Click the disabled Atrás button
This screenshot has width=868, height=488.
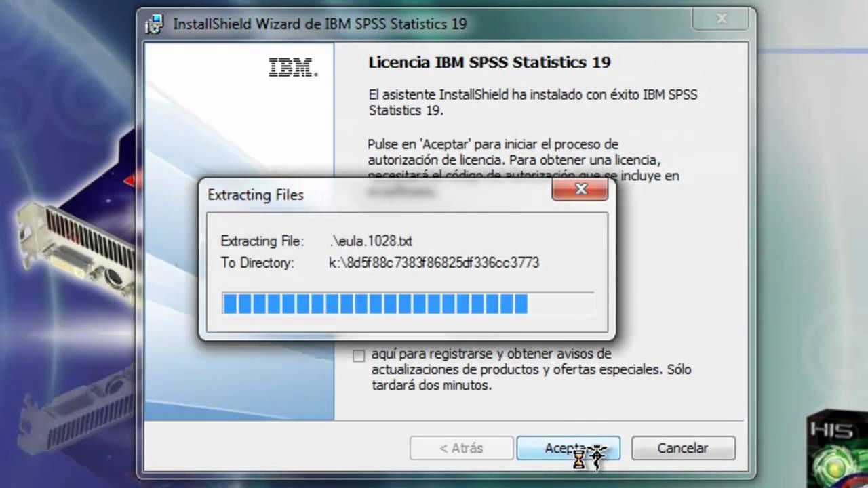point(461,448)
